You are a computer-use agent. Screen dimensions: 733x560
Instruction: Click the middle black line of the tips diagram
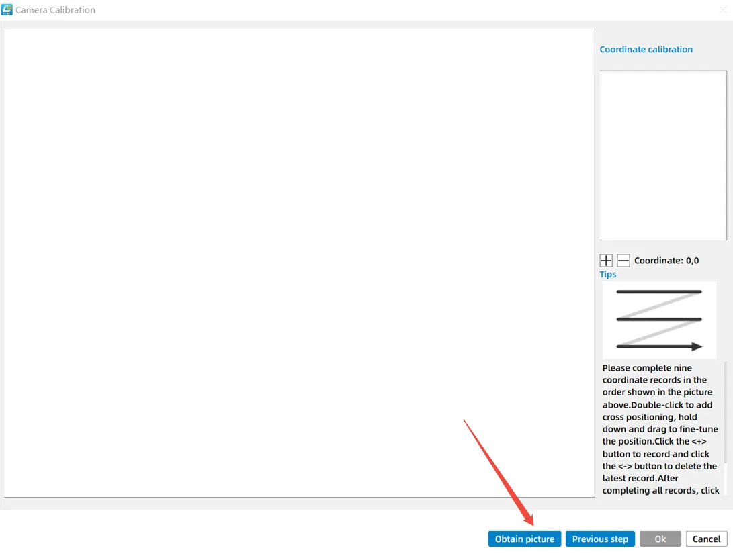click(658, 319)
